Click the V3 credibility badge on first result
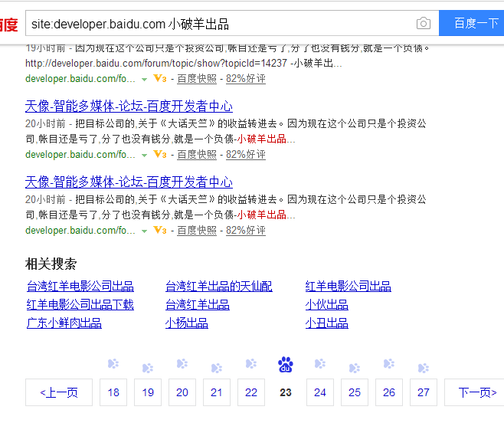 click(x=159, y=78)
